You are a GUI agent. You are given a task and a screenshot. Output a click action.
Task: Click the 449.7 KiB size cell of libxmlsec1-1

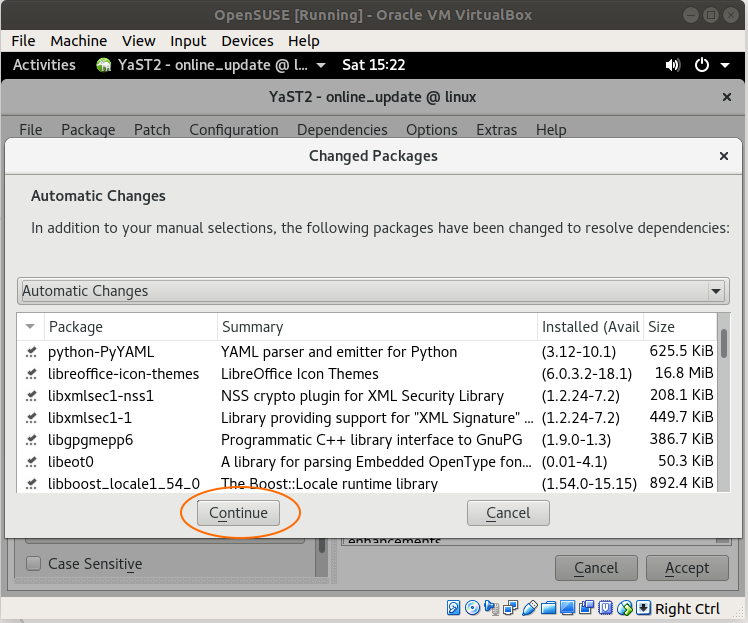(x=681, y=417)
